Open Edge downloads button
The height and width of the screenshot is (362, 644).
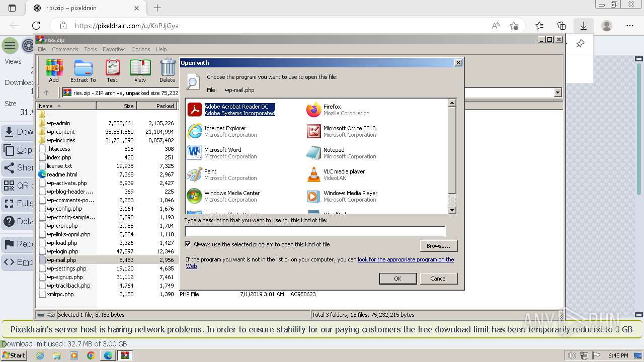pyautogui.click(x=583, y=26)
